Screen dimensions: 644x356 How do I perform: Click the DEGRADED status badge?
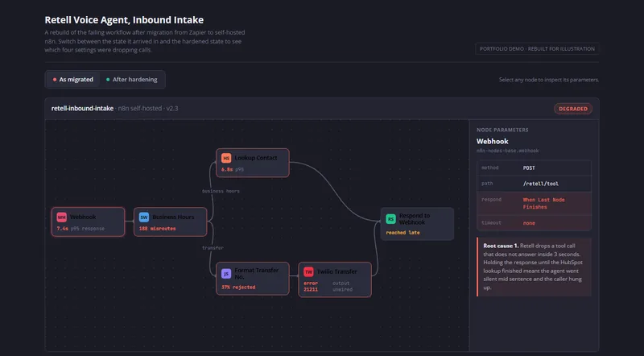pyautogui.click(x=573, y=109)
